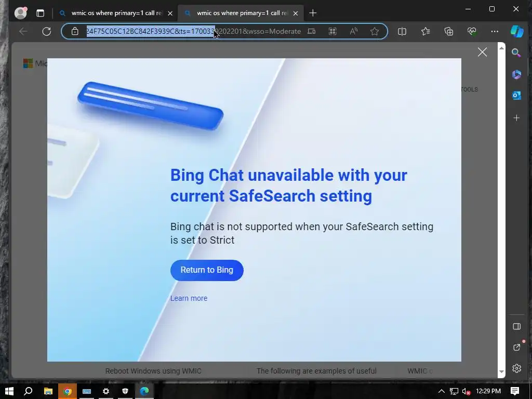Image resolution: width=532 pixels, height=399 pixels.
Task: Click the muted volume tray icon
Action: (x=467, y=391)
